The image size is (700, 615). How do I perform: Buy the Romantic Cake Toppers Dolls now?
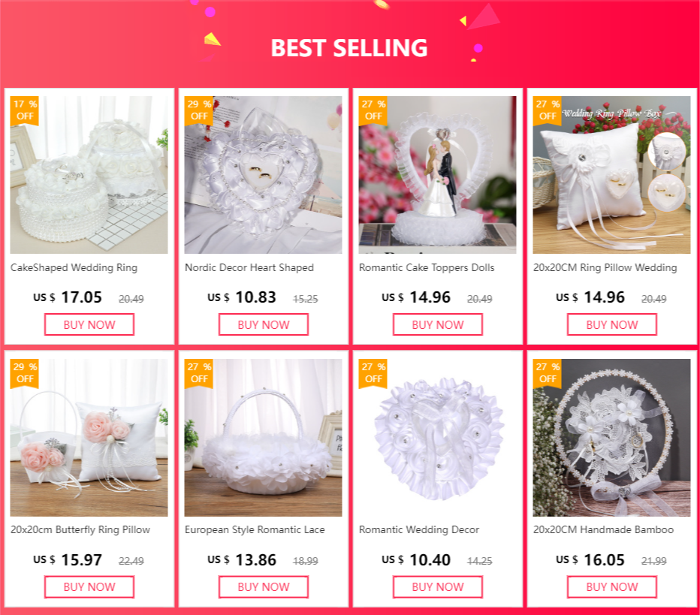[438, 324]
